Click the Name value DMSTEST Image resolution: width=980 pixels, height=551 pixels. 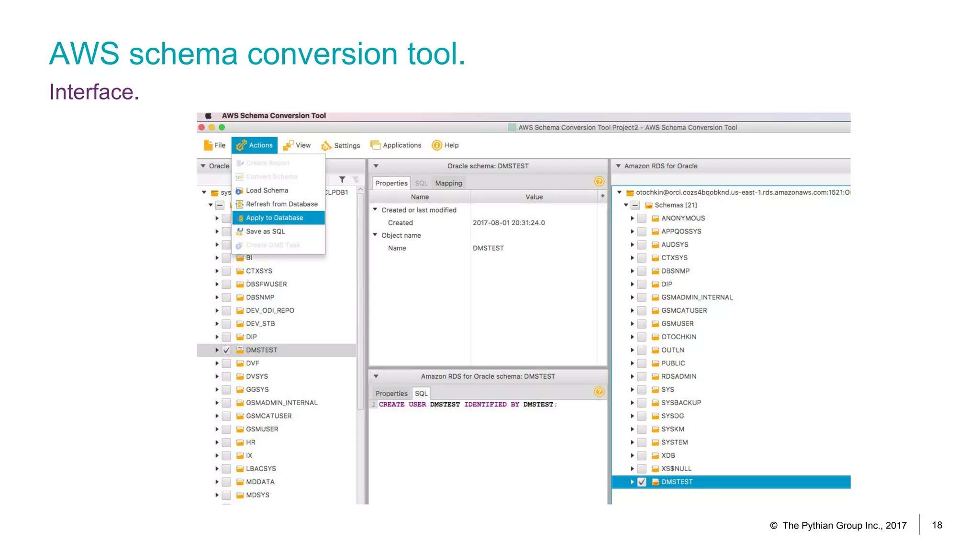click(x=488, y=248)
